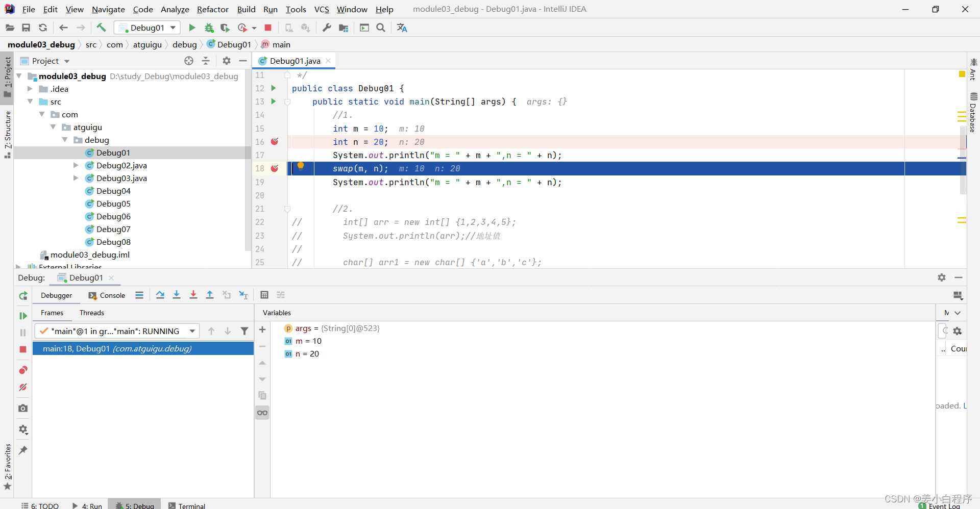The image size is (980, 509).
Task: View breakpoints with the red circles icon
Action: 23,370
